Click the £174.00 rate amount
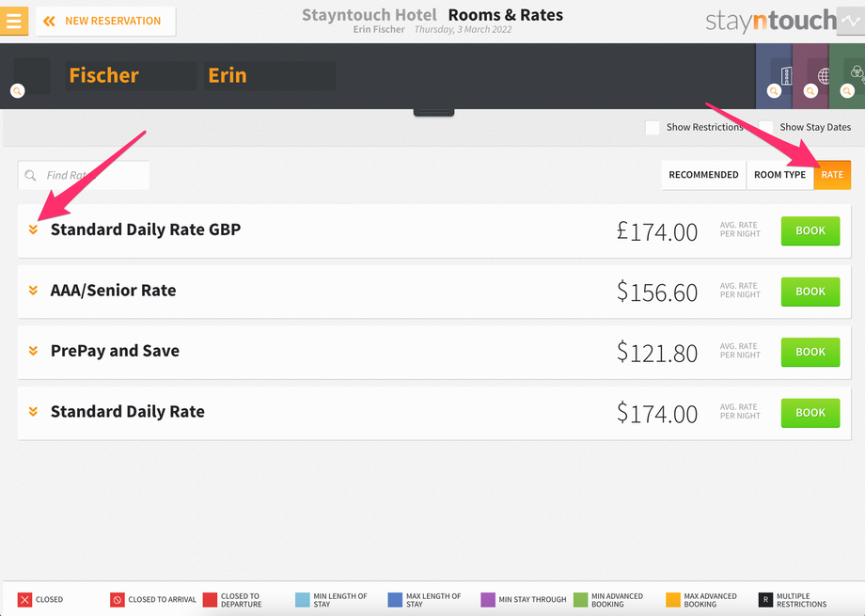The height and width of the screenshot is (616, 865). coord(657,232)
